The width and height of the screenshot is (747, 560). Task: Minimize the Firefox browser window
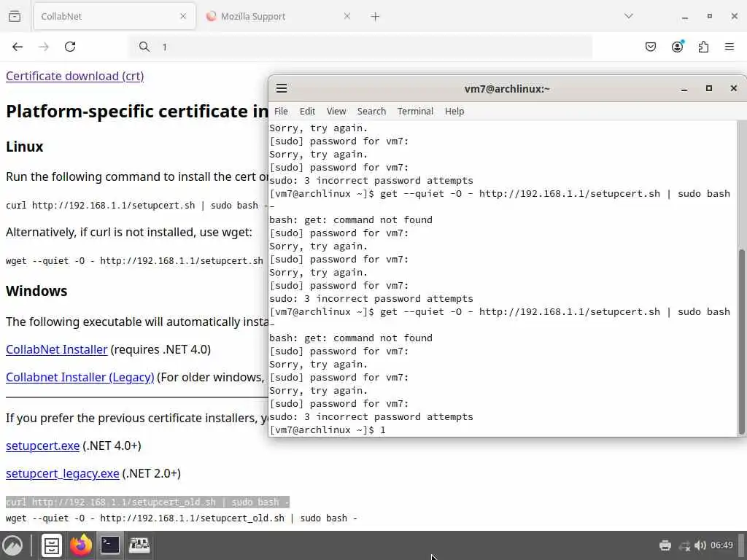point(684,16)
